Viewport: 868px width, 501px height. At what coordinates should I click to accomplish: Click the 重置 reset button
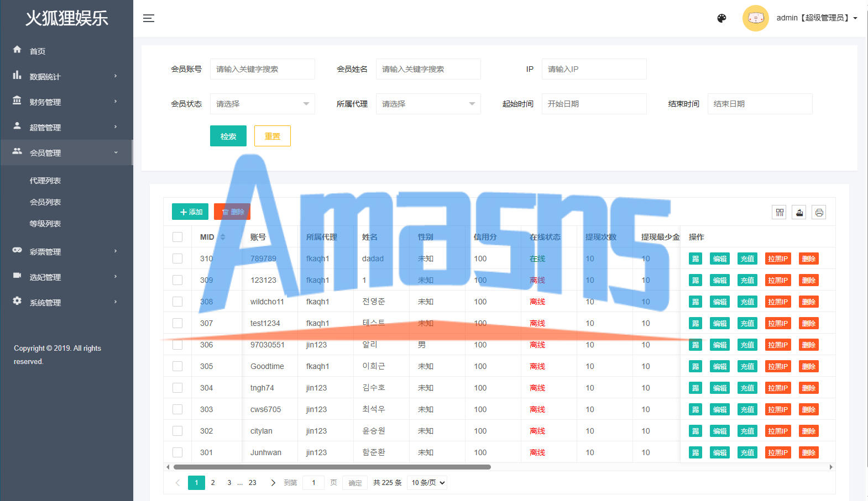coord(273,136)
